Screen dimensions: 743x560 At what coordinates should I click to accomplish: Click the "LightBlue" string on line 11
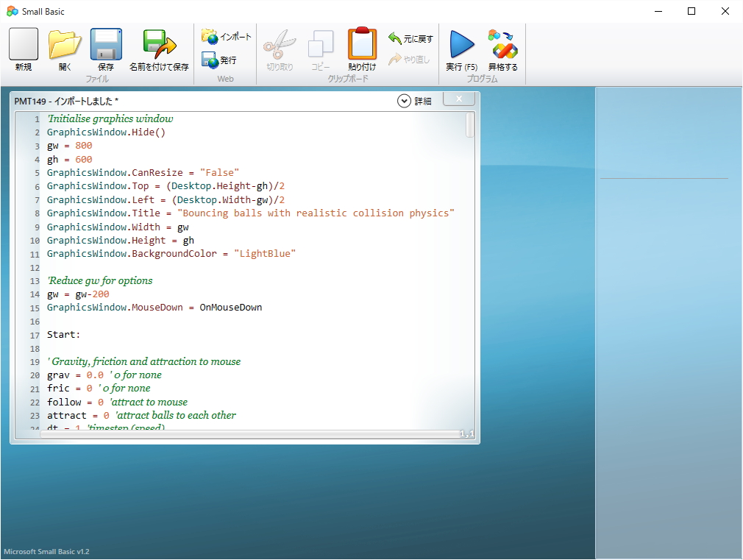pos(265,254)
